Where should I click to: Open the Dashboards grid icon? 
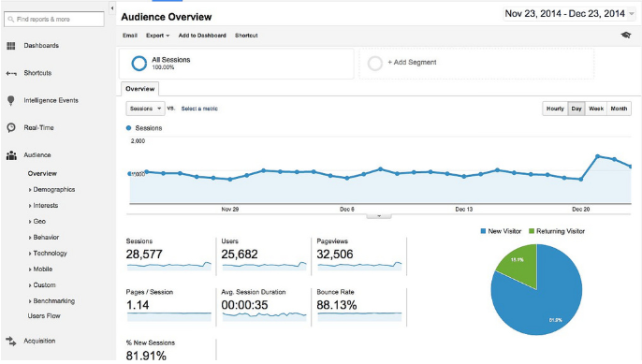tap(11, 46)
